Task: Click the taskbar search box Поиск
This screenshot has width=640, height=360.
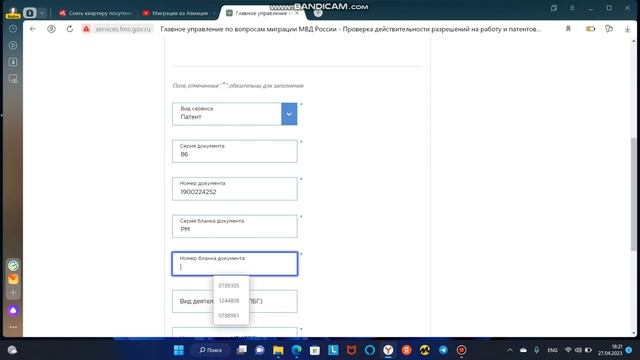Action: 211,350
